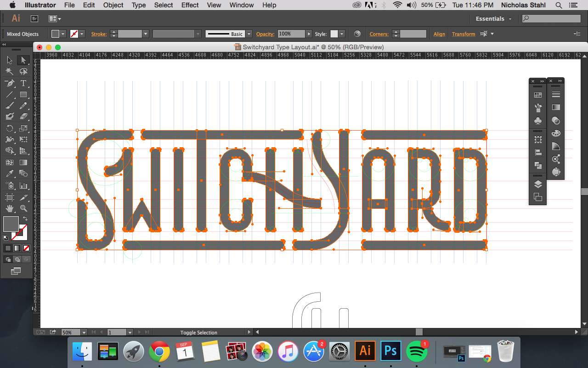Image resolution: width=588 pixels, height=368 pixels.
Task: Open the Window menu
Action: pos(241,5)
